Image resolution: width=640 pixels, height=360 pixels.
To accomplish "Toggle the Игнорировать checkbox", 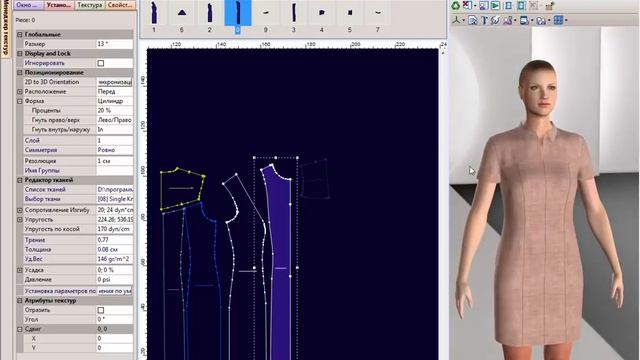I will point(101,63).
